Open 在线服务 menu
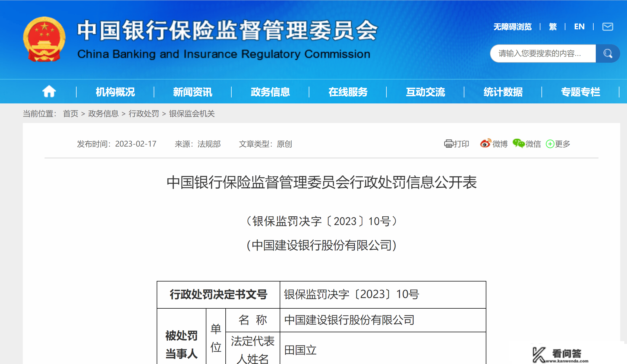The image size is (627, 364). (348, 92)
